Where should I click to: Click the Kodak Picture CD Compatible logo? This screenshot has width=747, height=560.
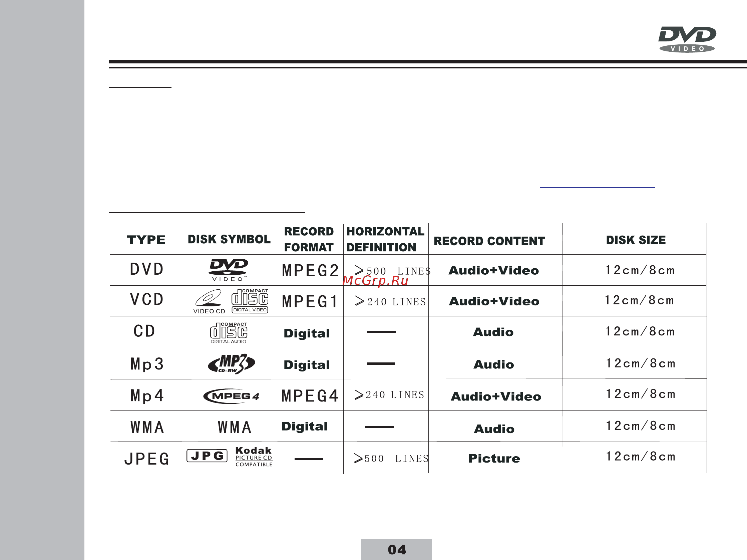pyautogui.click(x=254, y=457)
